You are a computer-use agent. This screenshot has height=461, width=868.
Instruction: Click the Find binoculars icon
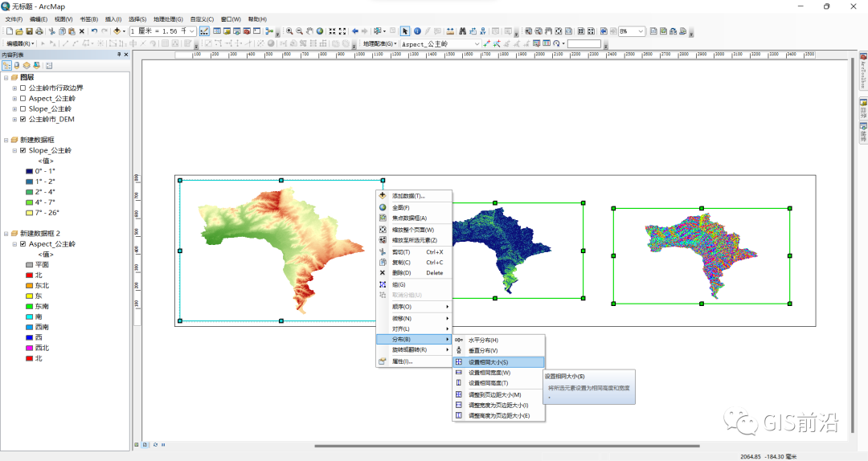tap(463, 31)
